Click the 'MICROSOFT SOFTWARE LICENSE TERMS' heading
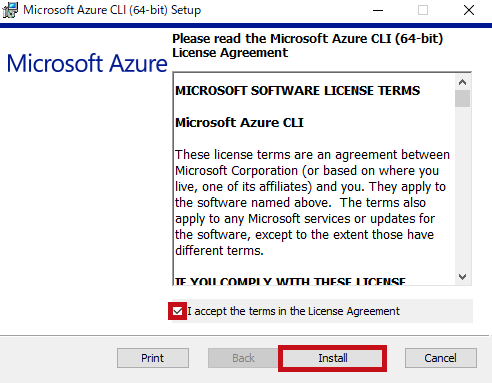 [298, 91]
